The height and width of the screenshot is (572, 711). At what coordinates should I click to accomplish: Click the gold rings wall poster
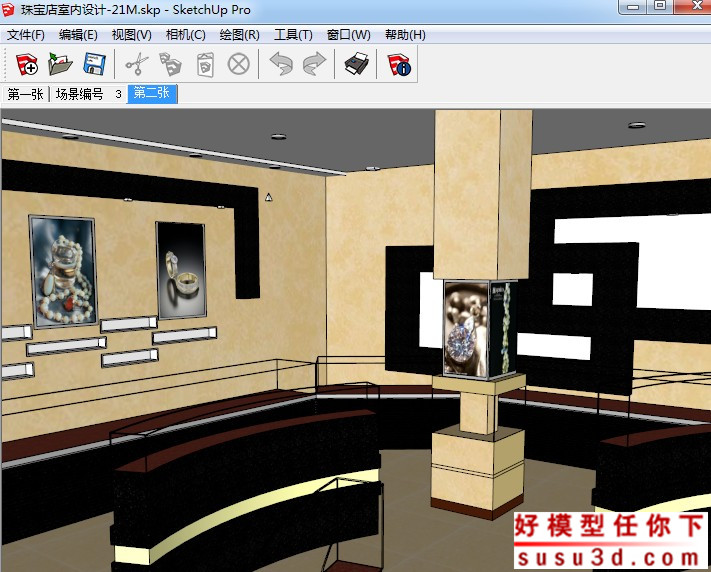(x=181, y=270)
